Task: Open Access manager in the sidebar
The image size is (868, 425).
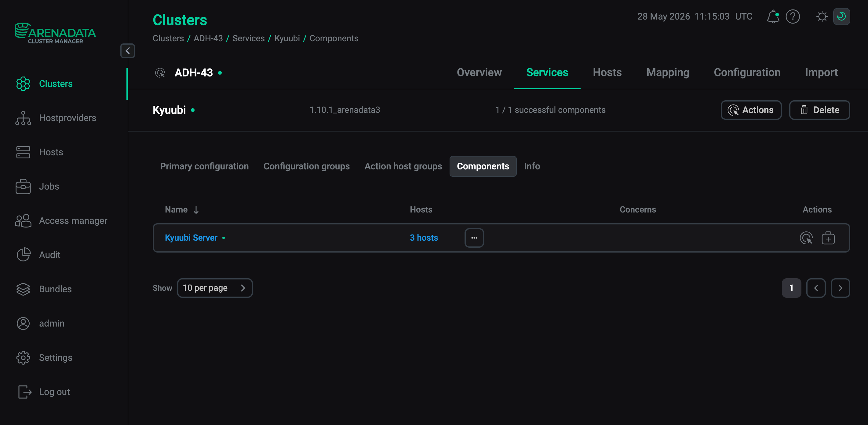Action: pyautogui.click(x=73, y=220)
